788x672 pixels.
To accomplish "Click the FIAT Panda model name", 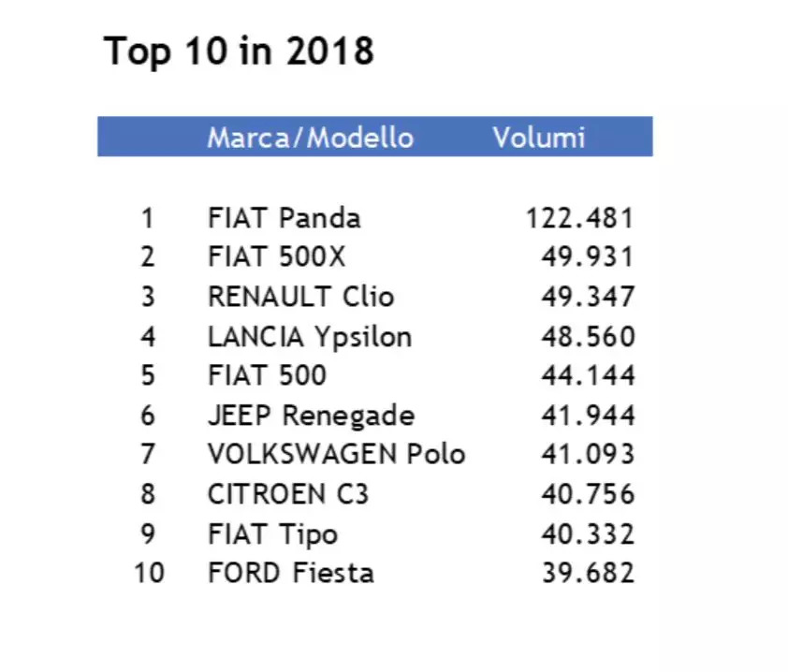I will click(x=284, y=218).
